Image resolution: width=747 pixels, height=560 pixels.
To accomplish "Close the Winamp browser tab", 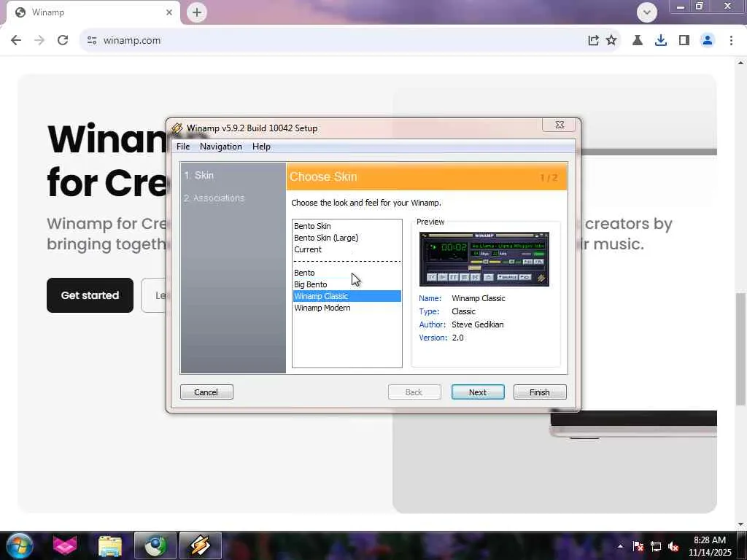I will click(x=169, y=12).
